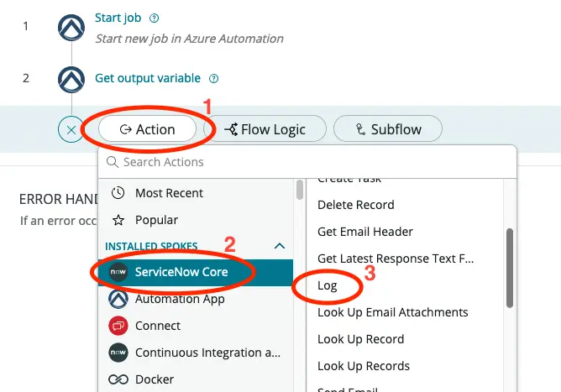561x392 pixels.
Task: Click the Continuous Integration spoke icon
Action: click(118, 353)
